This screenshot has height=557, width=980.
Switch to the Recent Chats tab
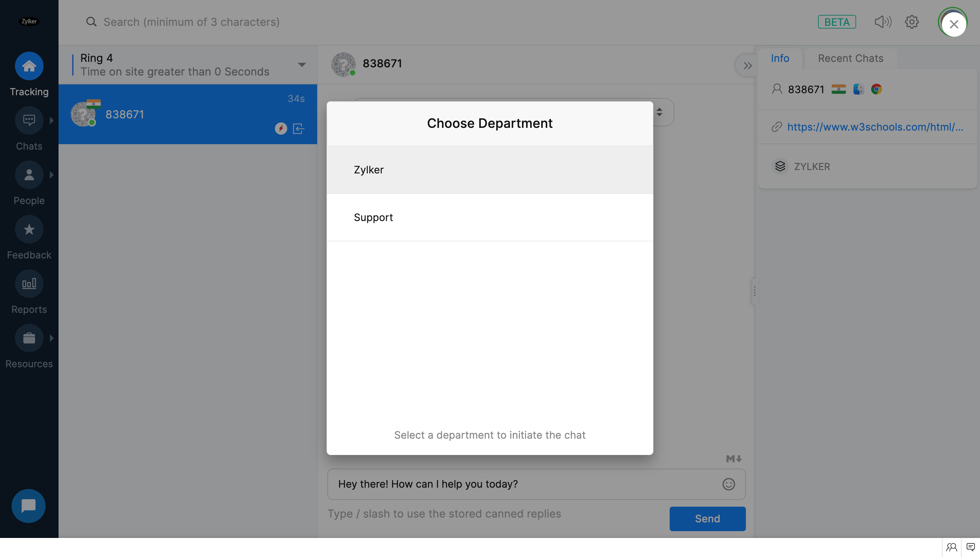click(x=850, y=58)
